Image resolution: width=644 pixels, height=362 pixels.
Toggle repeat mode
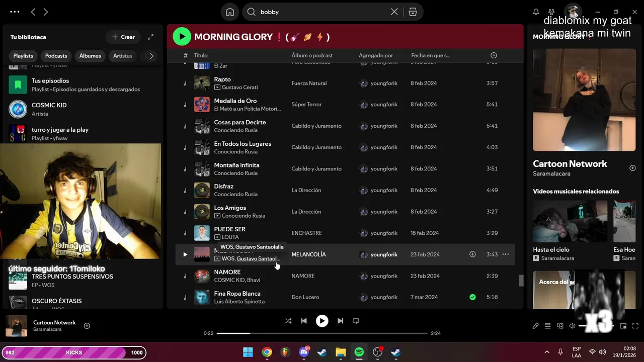click(356, 321)
